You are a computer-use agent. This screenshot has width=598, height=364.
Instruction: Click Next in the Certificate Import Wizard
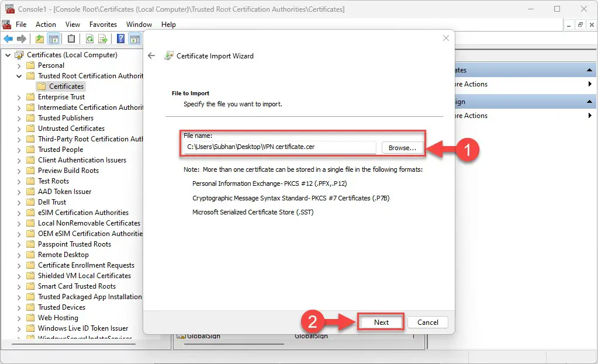381,322
